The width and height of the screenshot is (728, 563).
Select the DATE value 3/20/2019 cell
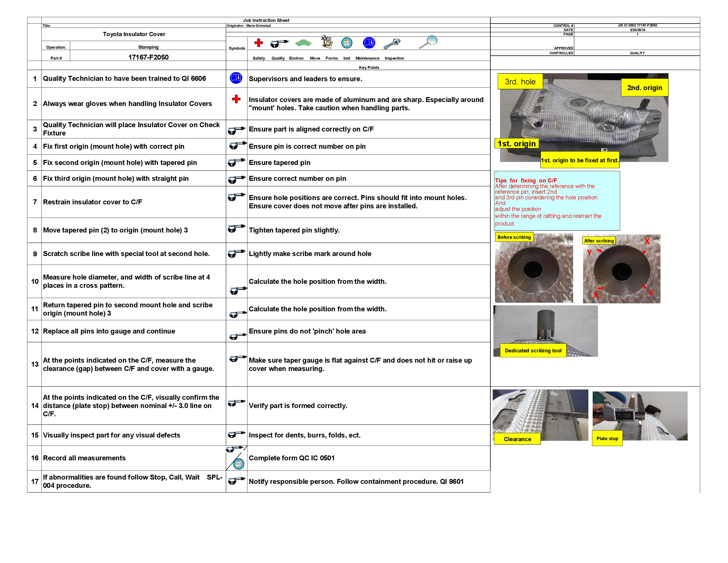[637, 30]
